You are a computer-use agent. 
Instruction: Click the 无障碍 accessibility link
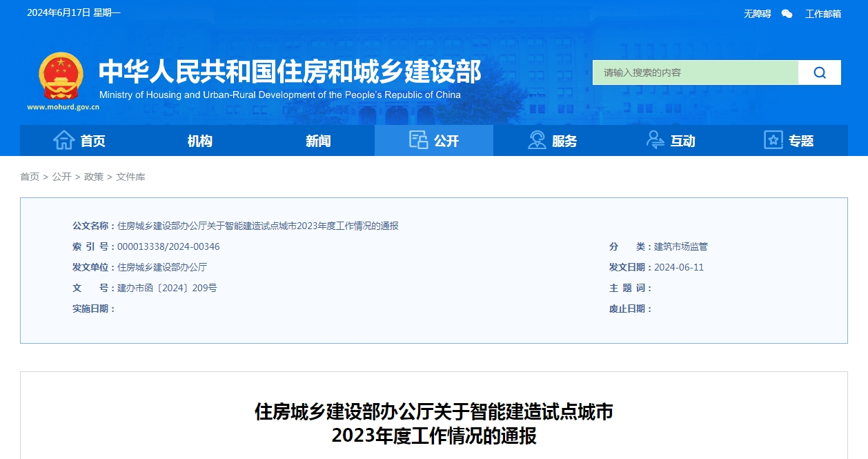point(757,14)
